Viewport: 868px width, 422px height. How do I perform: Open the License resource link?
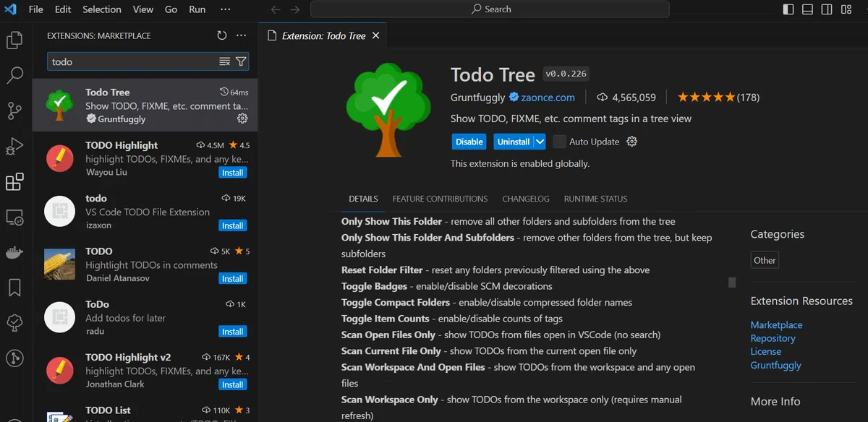click(x=766, y=352)
